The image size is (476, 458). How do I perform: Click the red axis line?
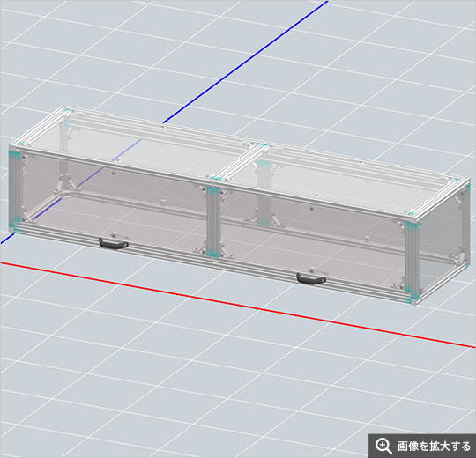coord(237,304)
